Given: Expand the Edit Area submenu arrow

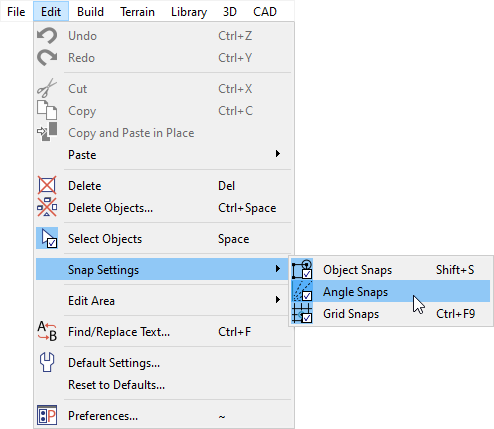Looking at the screenshot, I should coord(278,300).
